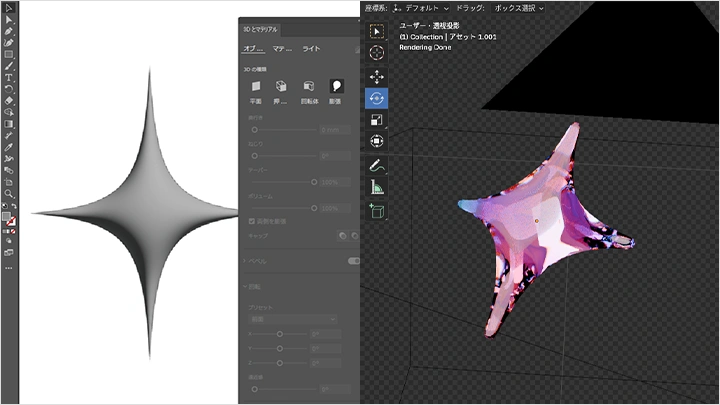Select the Curvature tool in Illustrator toolbar
720x405 pixels.
pos(9,42)
